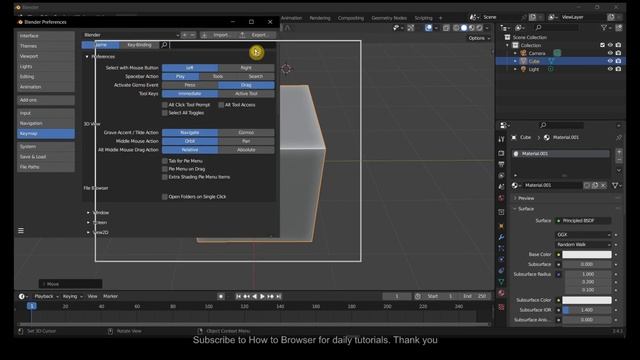Enable Open Folders on Single Click checkbox
The width and height of the screenshot is (640, 360).
[165, 197]
